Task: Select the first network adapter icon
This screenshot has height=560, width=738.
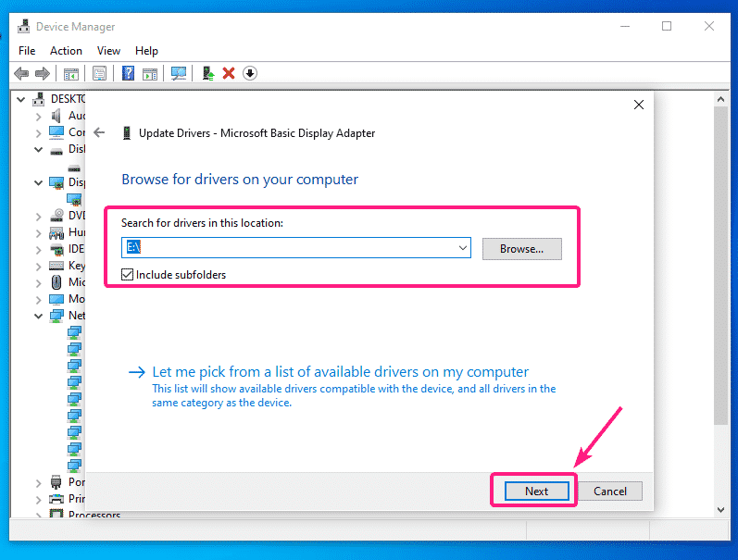Action: [74, 332]
